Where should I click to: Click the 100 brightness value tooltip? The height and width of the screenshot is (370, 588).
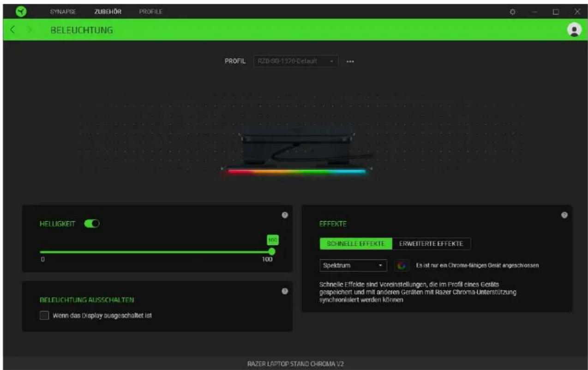(x=272, y=239)
